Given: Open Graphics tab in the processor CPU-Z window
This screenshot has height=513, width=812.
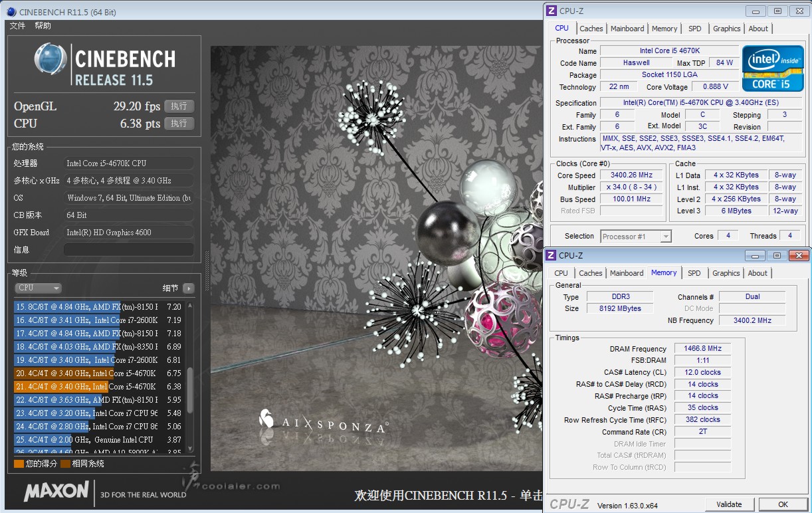Looking at the screenshot, I should 727,29.
